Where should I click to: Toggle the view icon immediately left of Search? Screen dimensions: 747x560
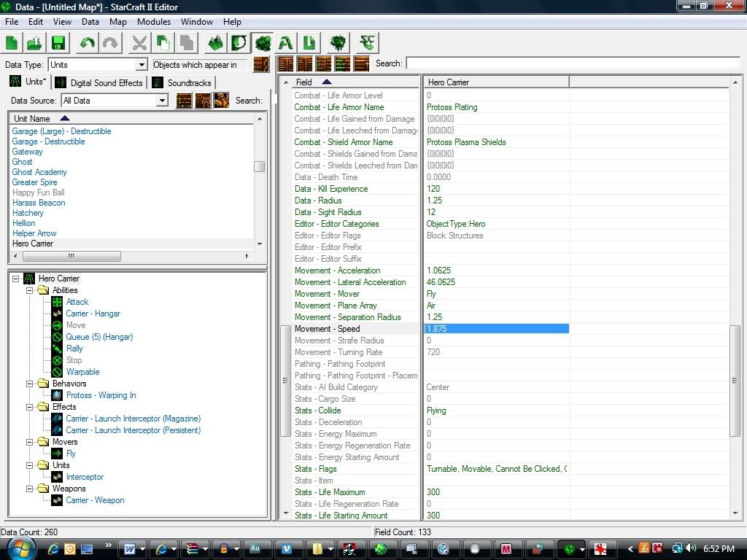362,63
